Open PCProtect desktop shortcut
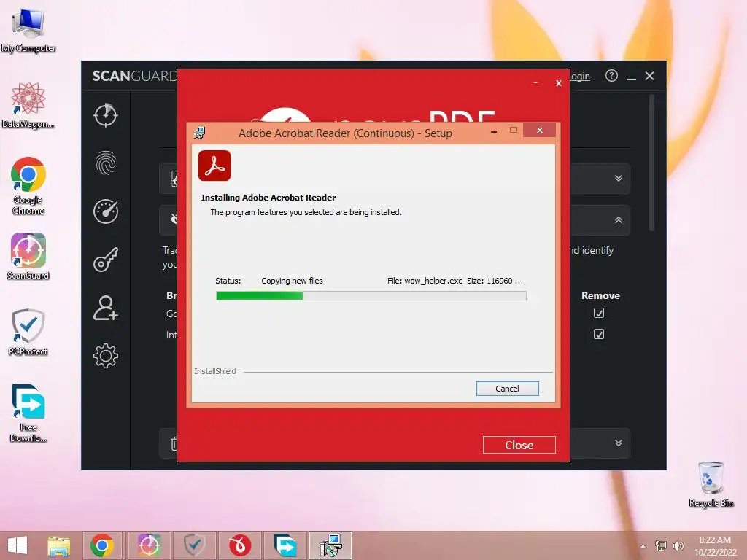 [x=28, y=332]
